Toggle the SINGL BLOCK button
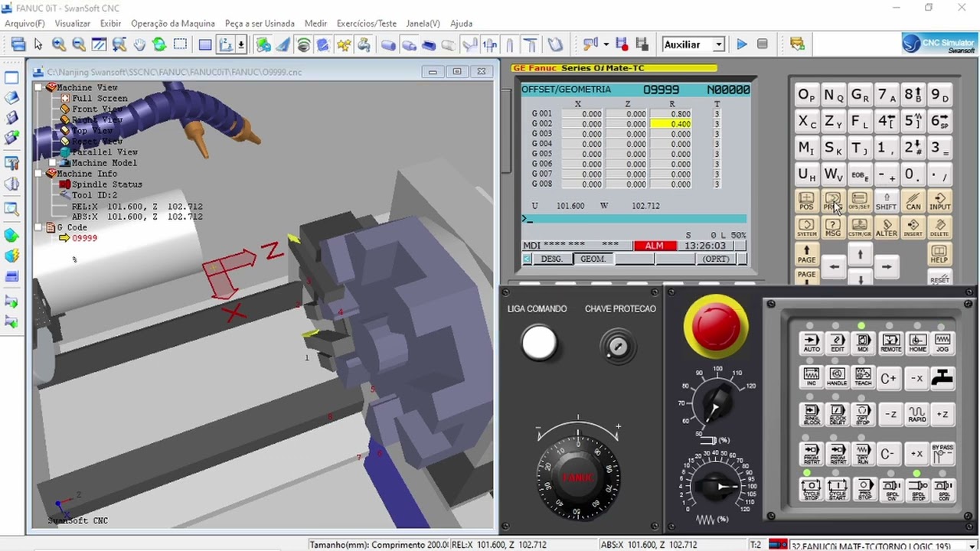This screenshot has width=980, height=551. 812,414
